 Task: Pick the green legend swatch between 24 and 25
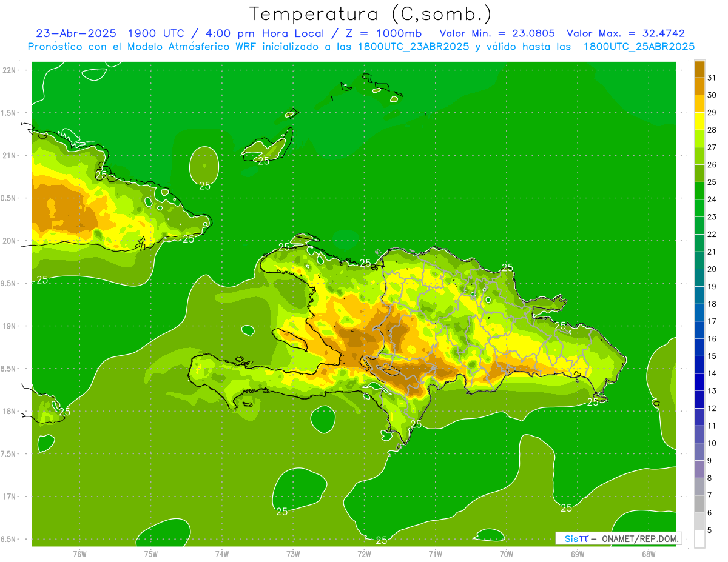[699, 190]
